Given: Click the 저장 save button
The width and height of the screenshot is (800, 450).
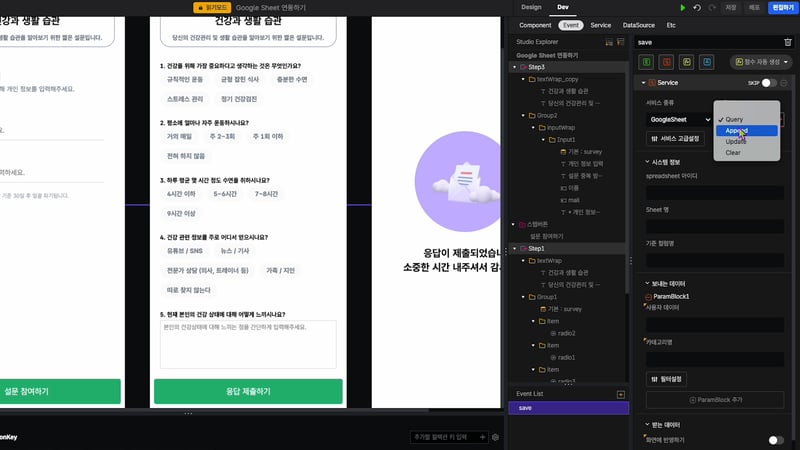Looking at the screenshot, I should (731, 8).
